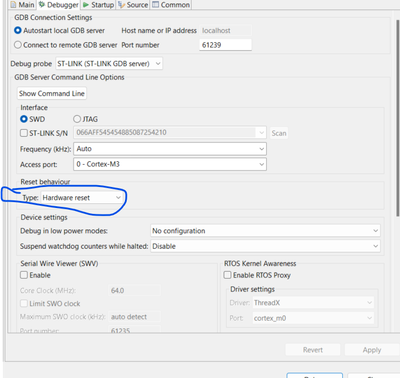Click the 'Device settings' heading
The image size is (400, 378).
[x=44, y=217]
